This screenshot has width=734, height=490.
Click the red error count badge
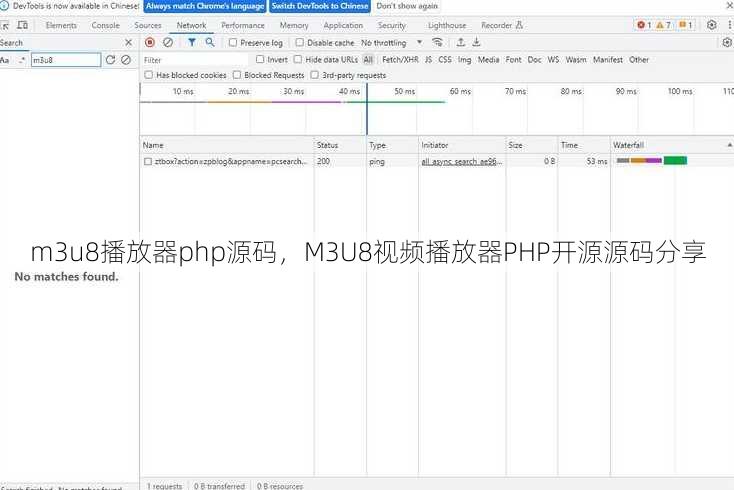pos(644,25)
